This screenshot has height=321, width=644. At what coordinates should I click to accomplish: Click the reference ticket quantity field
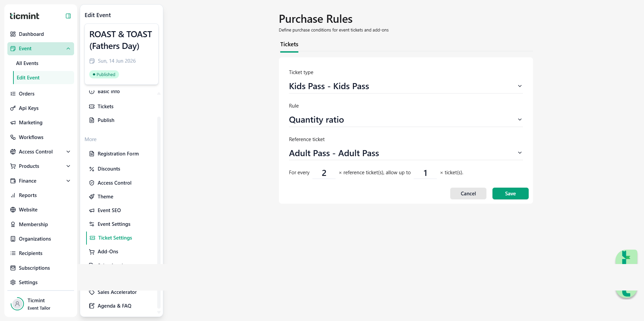(x=324, y=173)
